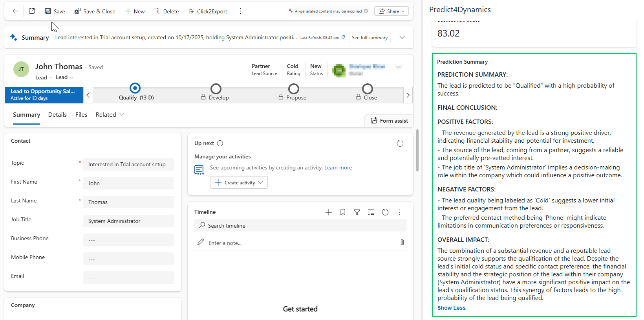Click the Delete trash icon
Image resolution: width=644 pixels, height=320 pixels.
coord(157,11)
